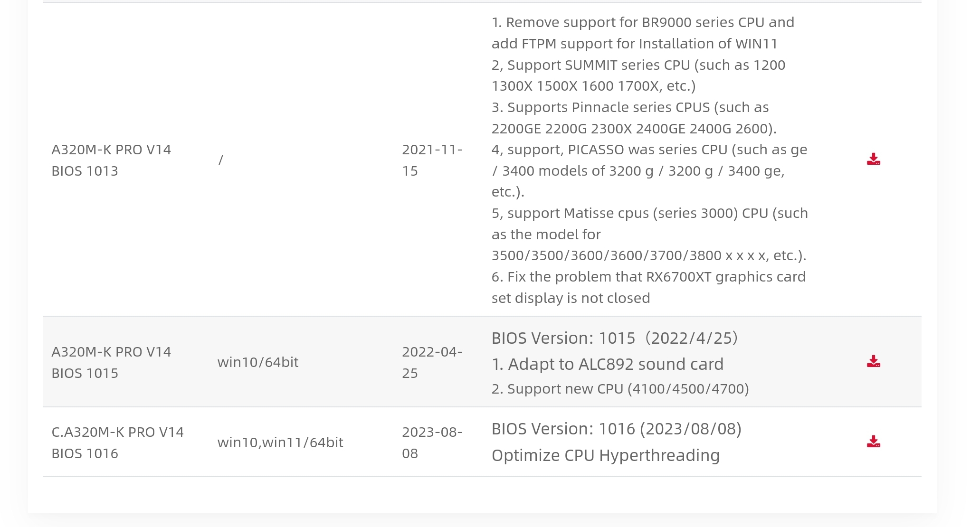Select the A320M-K PRO V14 BIOS 1015 name
980x527 pixels.
pos(111,362)
